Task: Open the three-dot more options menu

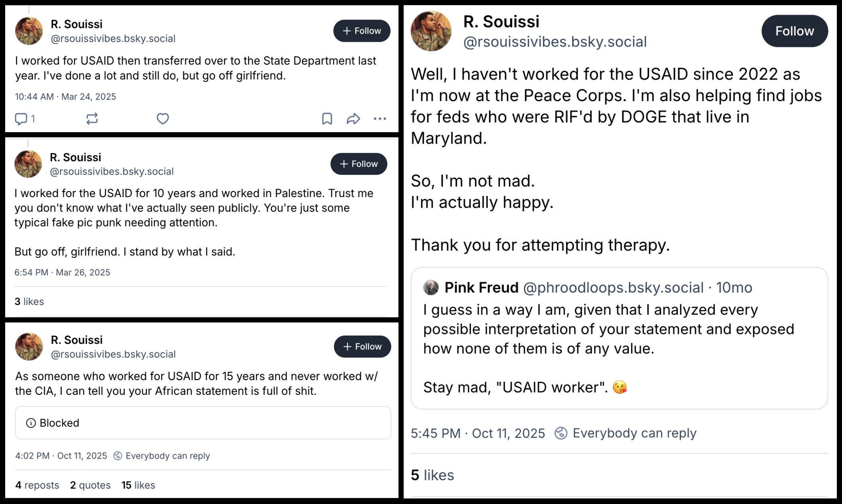Action: point(380,119)
